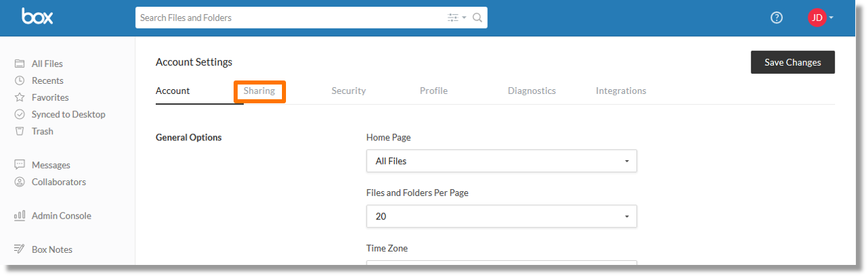Click the Favorites star icon
The width and height of the screenshot is (868, 277).
coord(19,97)
